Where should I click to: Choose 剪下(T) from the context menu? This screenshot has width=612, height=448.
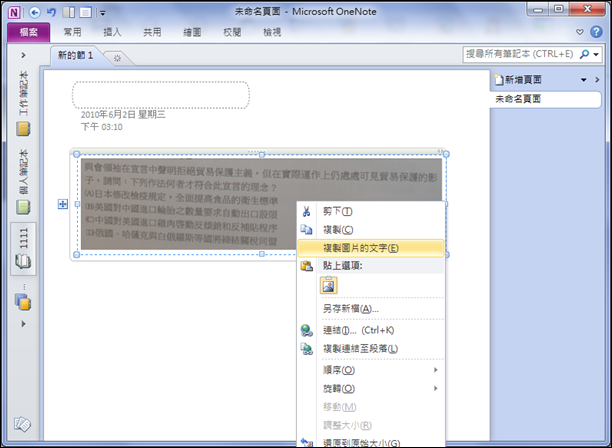click(371, 211)
